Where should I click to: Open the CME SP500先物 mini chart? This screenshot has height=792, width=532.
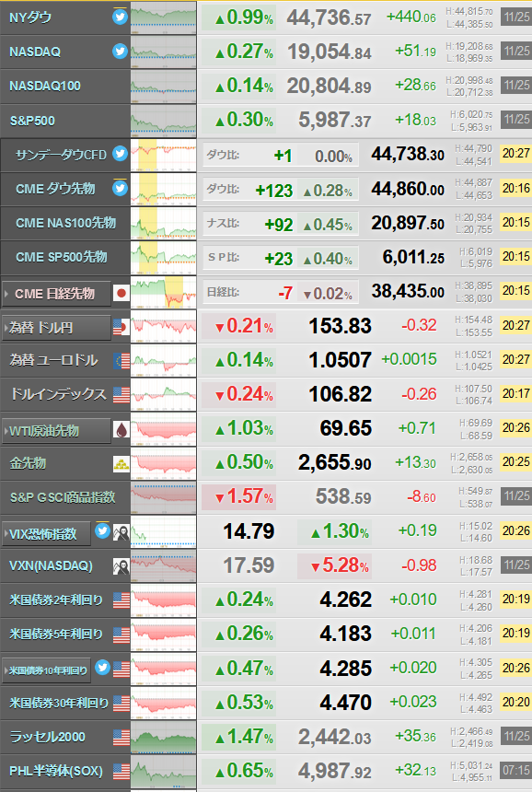(164, 257)
